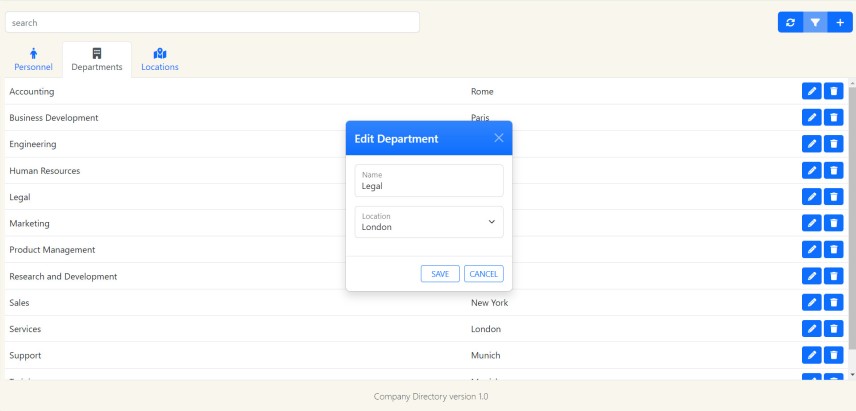Edit the Engineering department pencil icon
Screen dimensions: 856x411
tap(811, 144)
